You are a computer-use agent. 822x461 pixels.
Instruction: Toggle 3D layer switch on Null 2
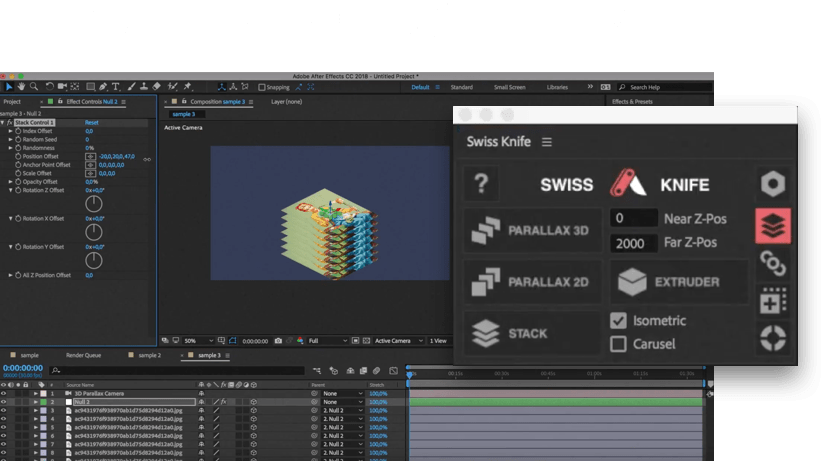pos(254,402)
